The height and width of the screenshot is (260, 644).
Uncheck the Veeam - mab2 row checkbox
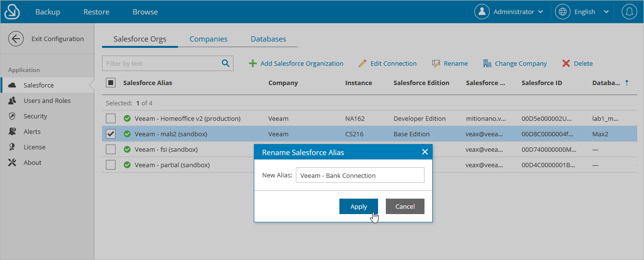coord(111,134)
